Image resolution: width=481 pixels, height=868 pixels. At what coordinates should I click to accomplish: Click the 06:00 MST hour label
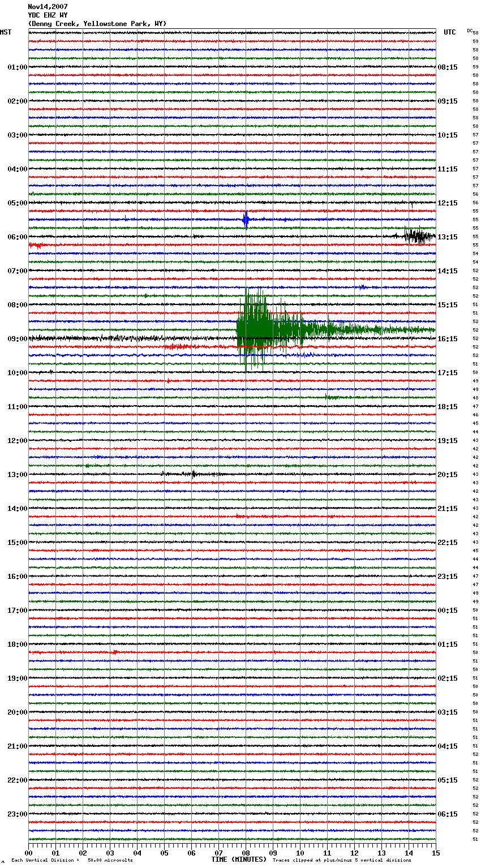coord(17,237)
